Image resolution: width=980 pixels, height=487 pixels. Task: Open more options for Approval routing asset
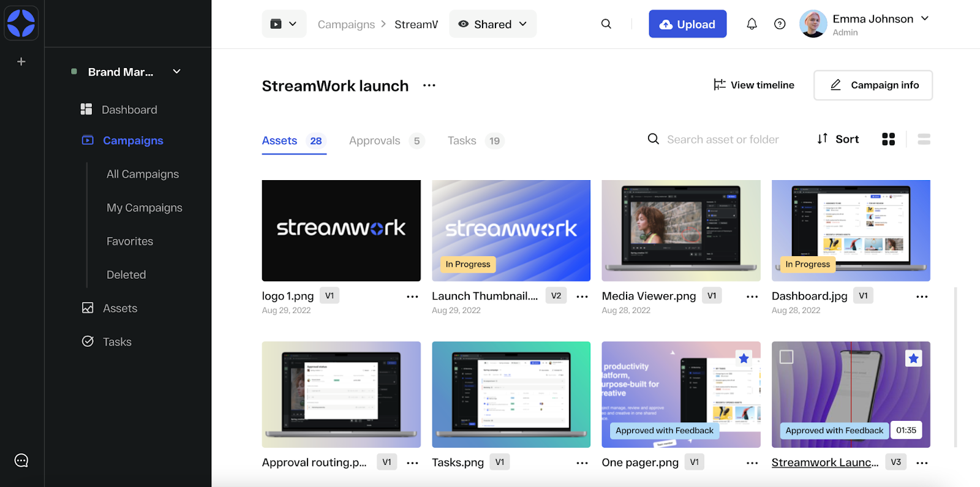pos(412,463)
